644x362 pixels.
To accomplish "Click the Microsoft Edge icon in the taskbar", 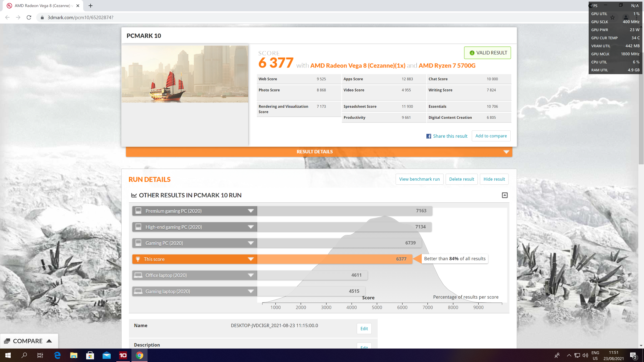I will [x=57, y=355].
